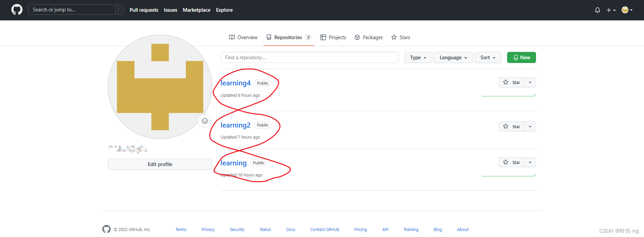Click the learning activity sparkline graph
The width and height of the screenshot is (644, 237).
[x=508, y=175]
